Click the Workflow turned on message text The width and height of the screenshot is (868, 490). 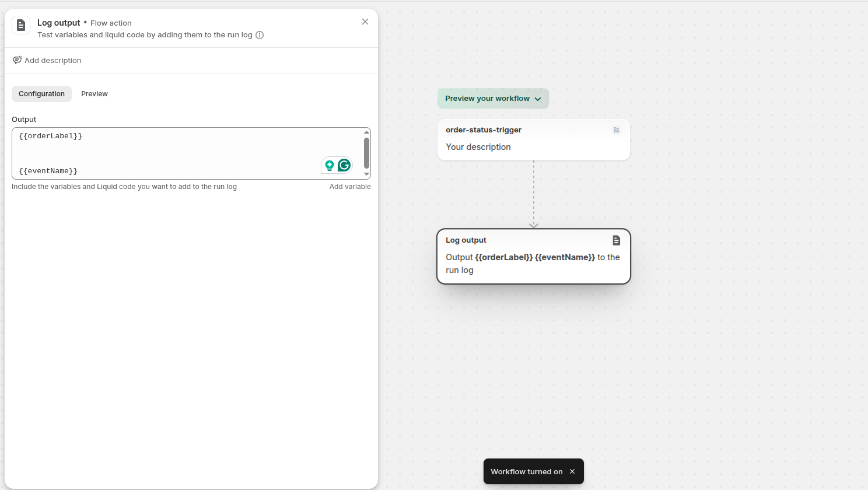[x=527, y=471]
